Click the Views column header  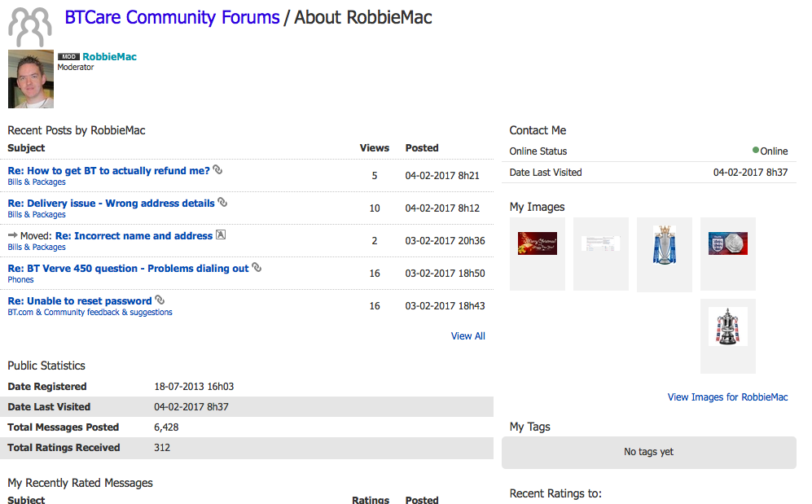[x=375, y=148]
